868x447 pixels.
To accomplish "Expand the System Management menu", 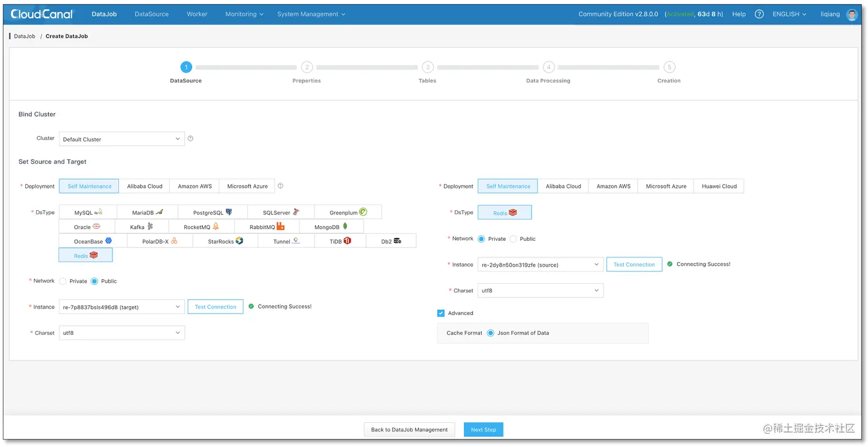I will click(x=311, y=14).
